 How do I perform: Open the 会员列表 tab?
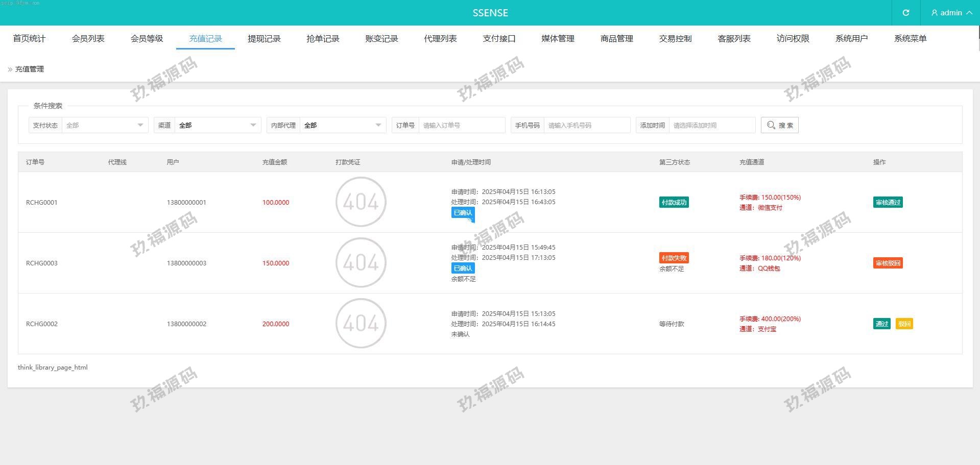coord(88,39)
